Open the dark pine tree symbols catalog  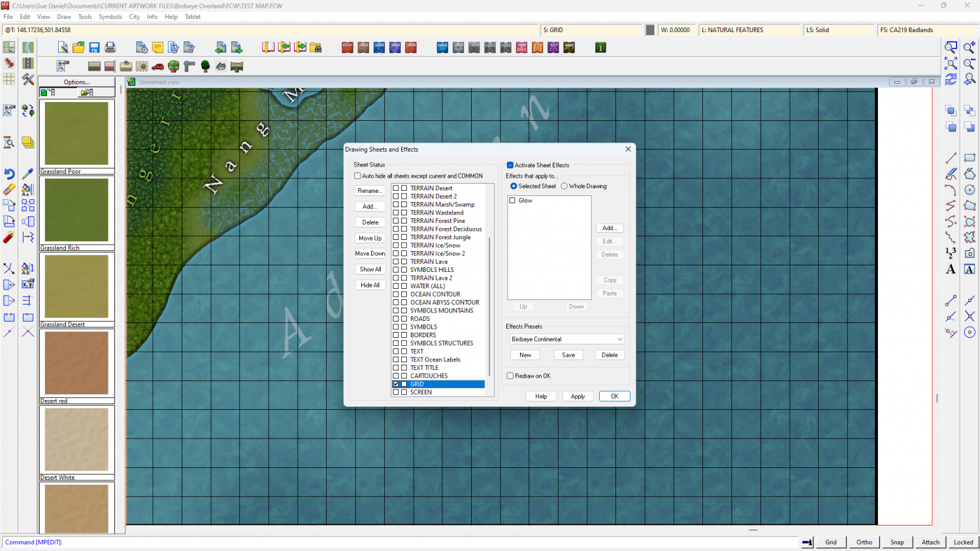pos(205,66)
